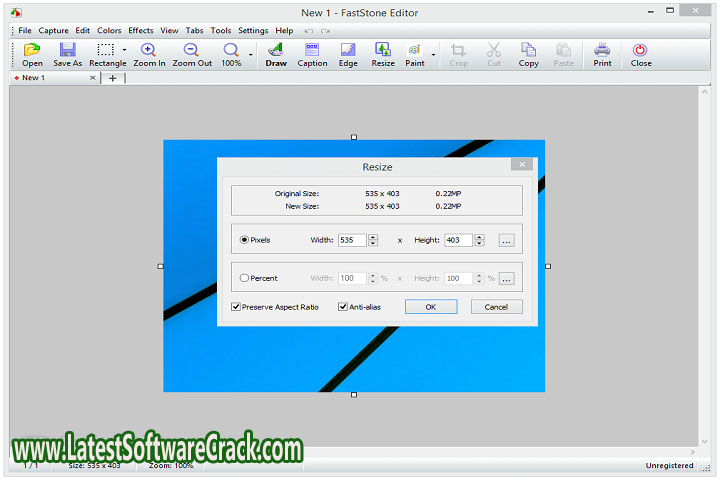Adjust the pixel Height spinner arrows
Viewport: 720px width, 480px height.
click(x=479, y=240)
